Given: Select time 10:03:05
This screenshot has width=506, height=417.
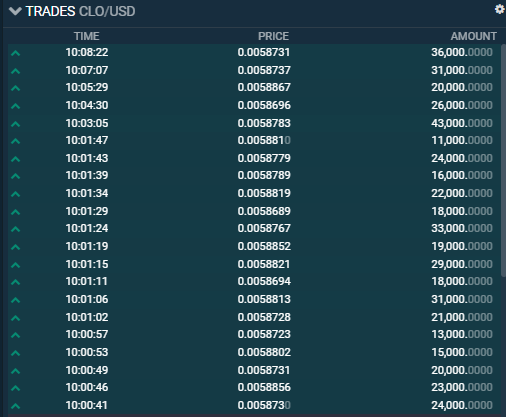Looking at the screenshot, I should click(x=87, y=123).
